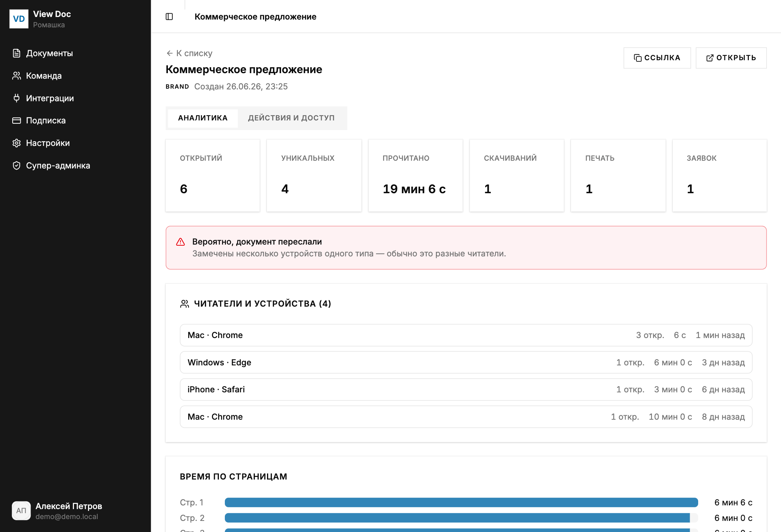Copy the document link with Ссылка
The image size is (781, 532).
pyautogui.click(x=657, y=58)
